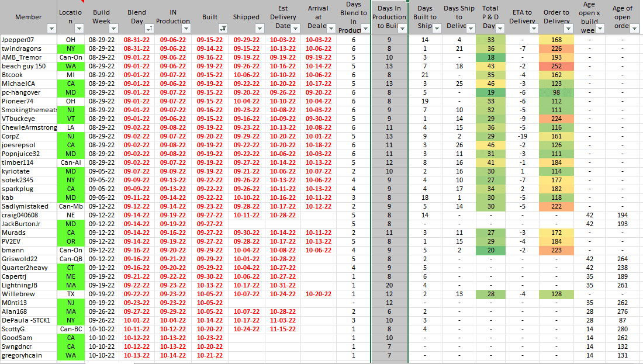Viewport: 643px width, 364px height.
Task: Open the Total P & D Days filter arrow
Action: pos(499,29)
